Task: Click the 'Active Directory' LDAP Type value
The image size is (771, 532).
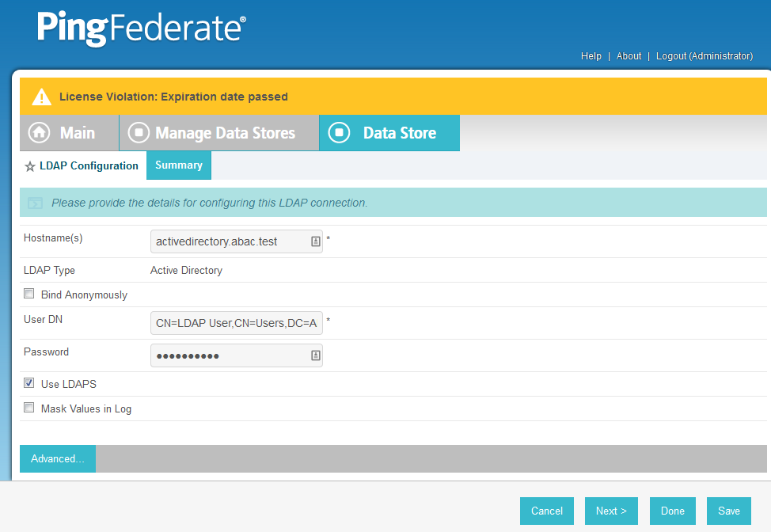Action: (x=186, y=271)
